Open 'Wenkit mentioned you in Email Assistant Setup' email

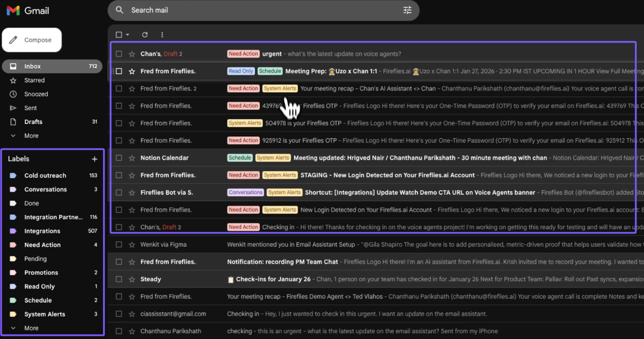point(291,245)
